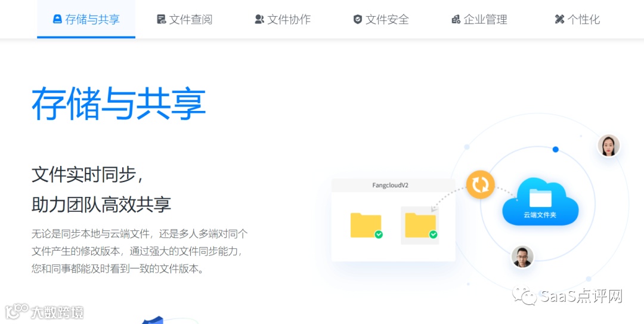Click the blue 云端文件夹 cloud icon
This screenshot has width=644, height=324.
pos(540,202)
